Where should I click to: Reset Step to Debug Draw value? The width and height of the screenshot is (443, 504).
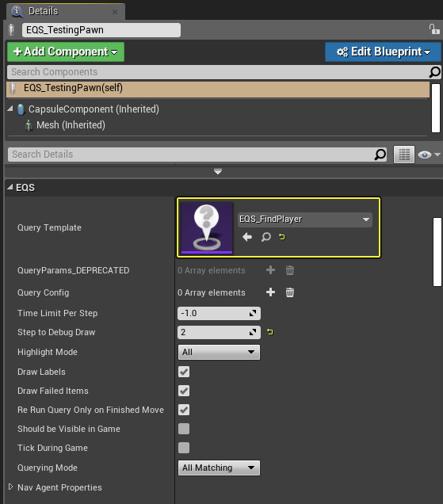[270, 332]
